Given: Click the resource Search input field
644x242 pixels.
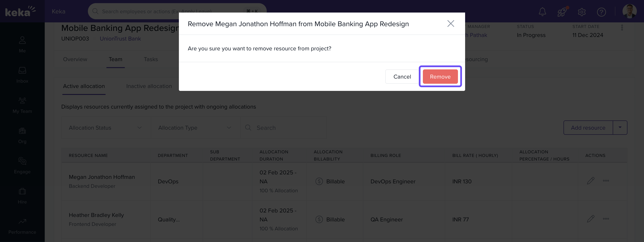Looking at the screenshot, I should 288,128.
